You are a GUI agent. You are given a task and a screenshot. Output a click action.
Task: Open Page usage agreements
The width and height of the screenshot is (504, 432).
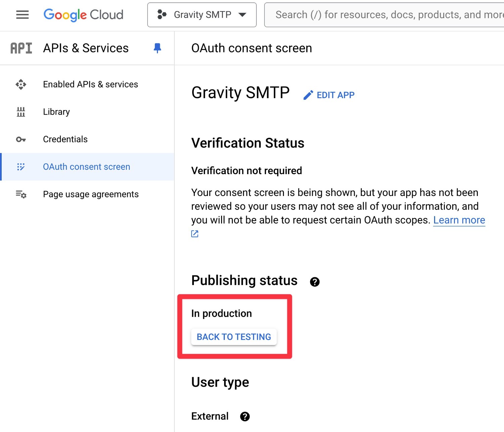[x=87, y=194]
